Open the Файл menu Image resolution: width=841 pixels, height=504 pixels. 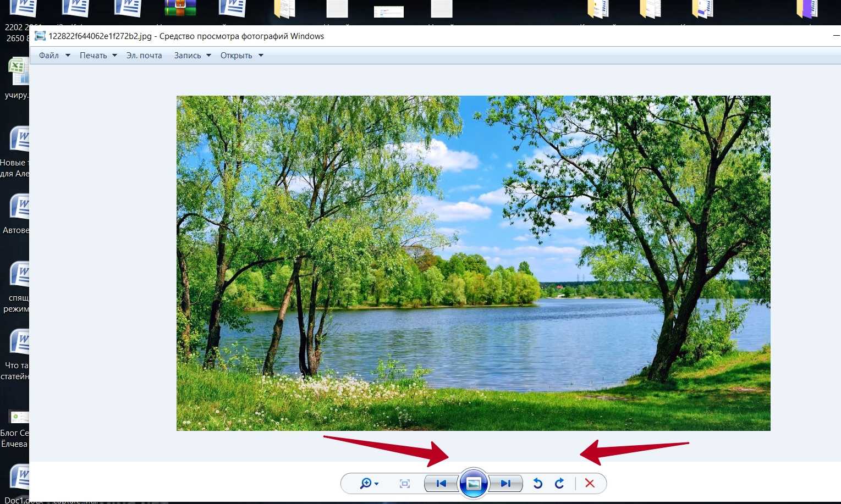(49, 56)
